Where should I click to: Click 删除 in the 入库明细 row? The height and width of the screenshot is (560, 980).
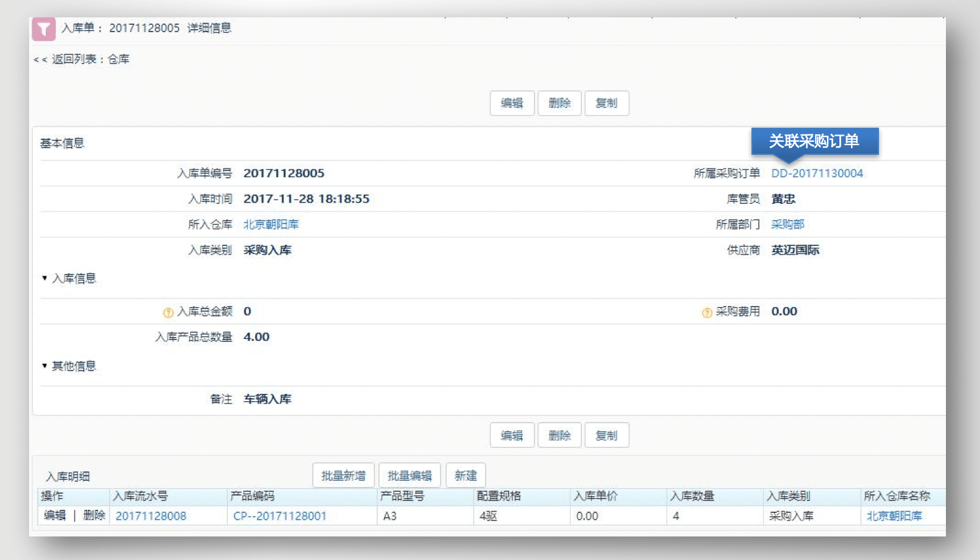point(94,515)
